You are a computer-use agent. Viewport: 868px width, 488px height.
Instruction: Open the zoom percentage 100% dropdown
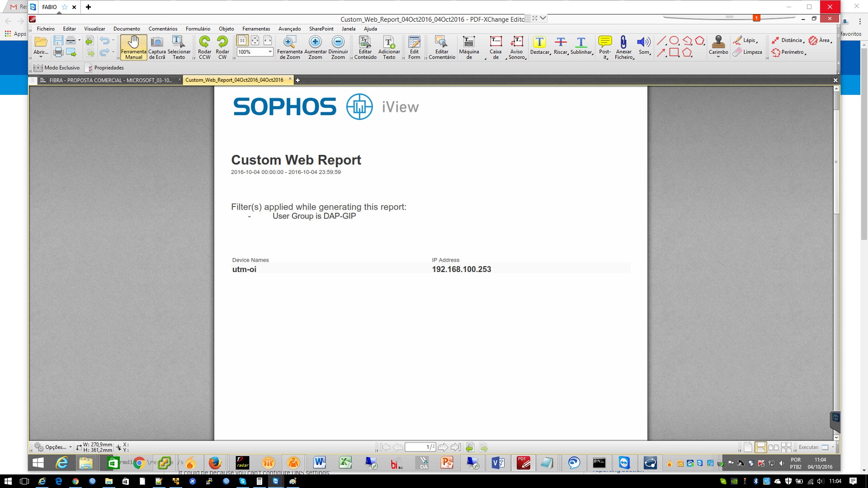[x=270, y=52]
